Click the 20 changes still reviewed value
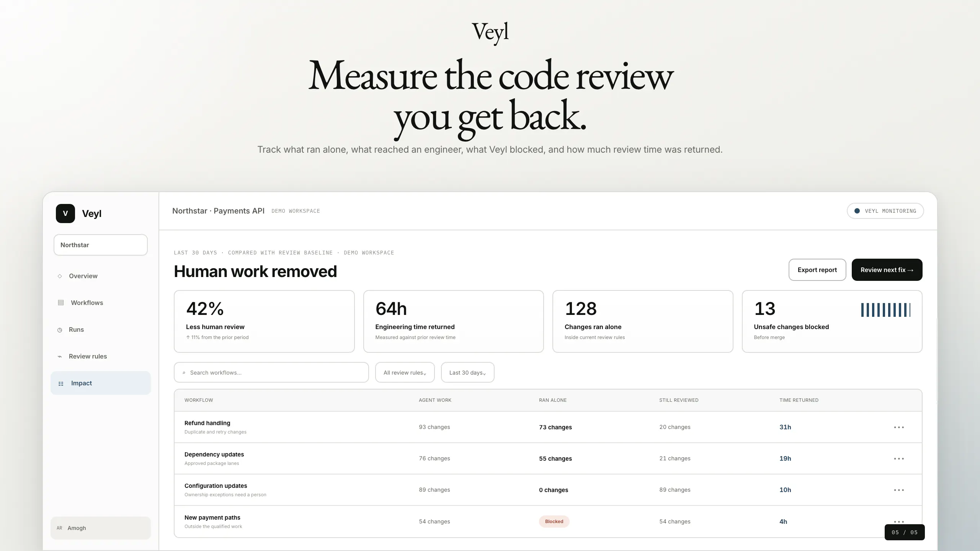 tap(675, 427)
